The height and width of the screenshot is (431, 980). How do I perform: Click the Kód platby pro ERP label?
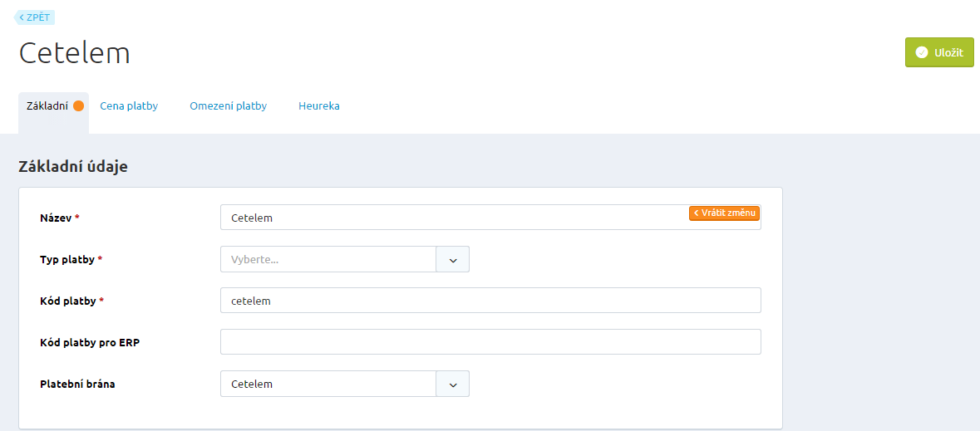[90, 343]
